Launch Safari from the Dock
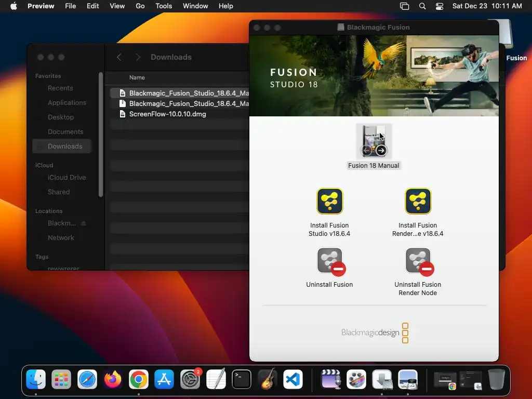The width and height of the screenshot is (532, 399). (87, 379)
